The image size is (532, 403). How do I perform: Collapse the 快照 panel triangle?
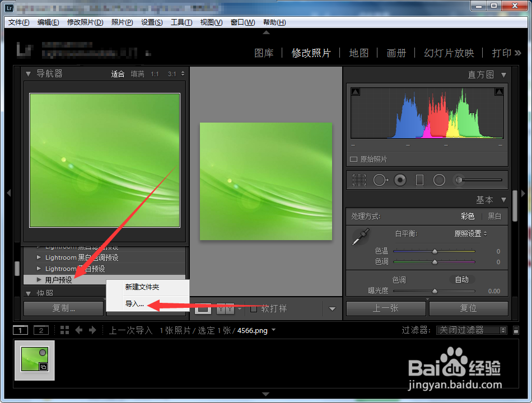click(x=28, y=293)
